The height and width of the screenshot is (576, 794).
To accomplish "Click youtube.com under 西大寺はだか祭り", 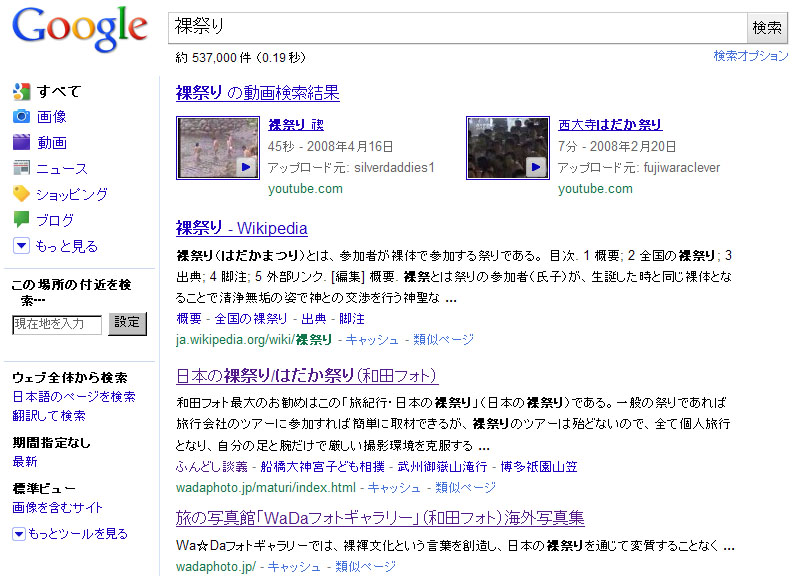I will click(x=596, y=189).
